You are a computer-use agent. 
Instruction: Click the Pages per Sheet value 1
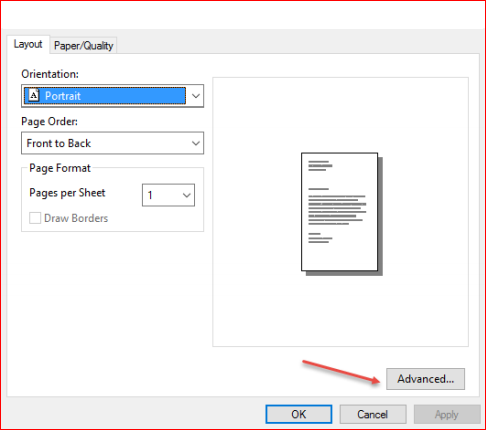[150, 195]
